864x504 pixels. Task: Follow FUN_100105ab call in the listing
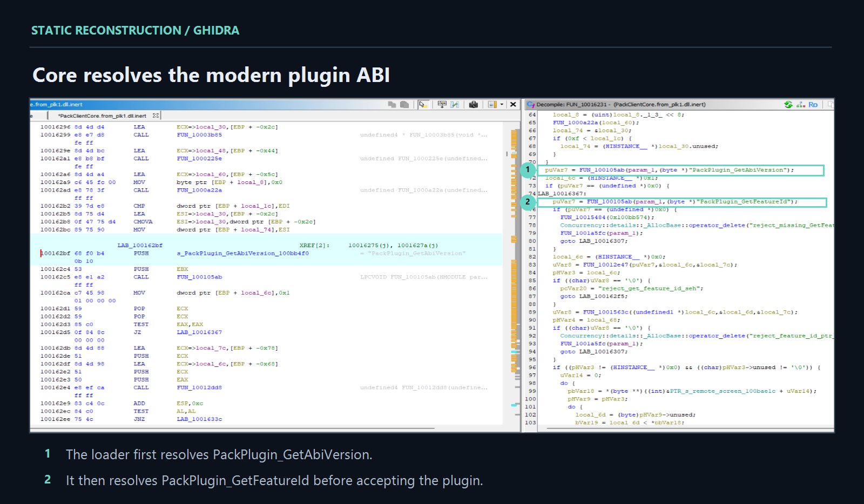pyautogui.click(x=199, y=277)
